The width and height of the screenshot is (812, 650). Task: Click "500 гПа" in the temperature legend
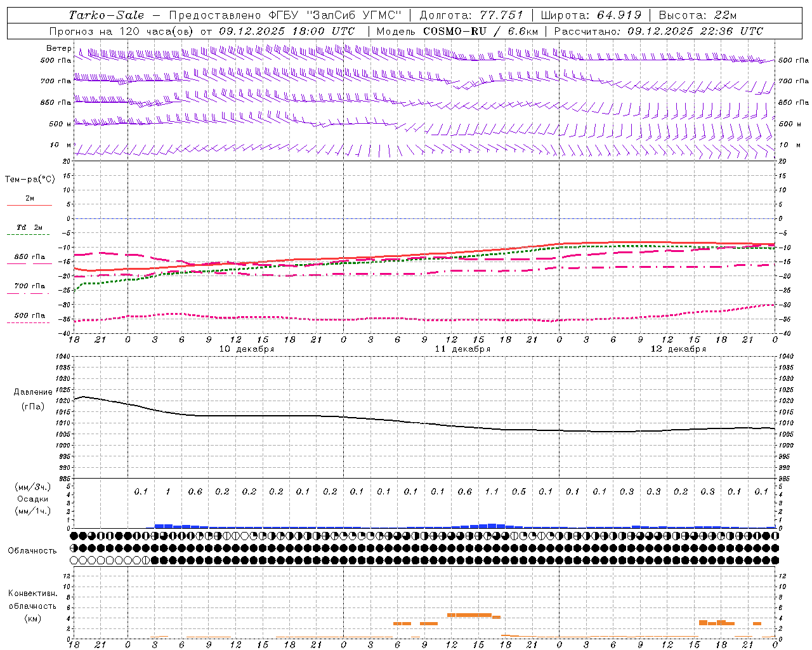(x=30, y=315)
